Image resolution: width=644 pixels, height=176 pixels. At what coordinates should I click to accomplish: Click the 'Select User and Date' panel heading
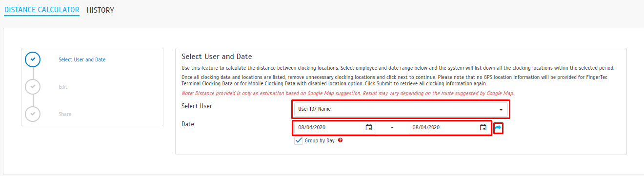(217, 57)
